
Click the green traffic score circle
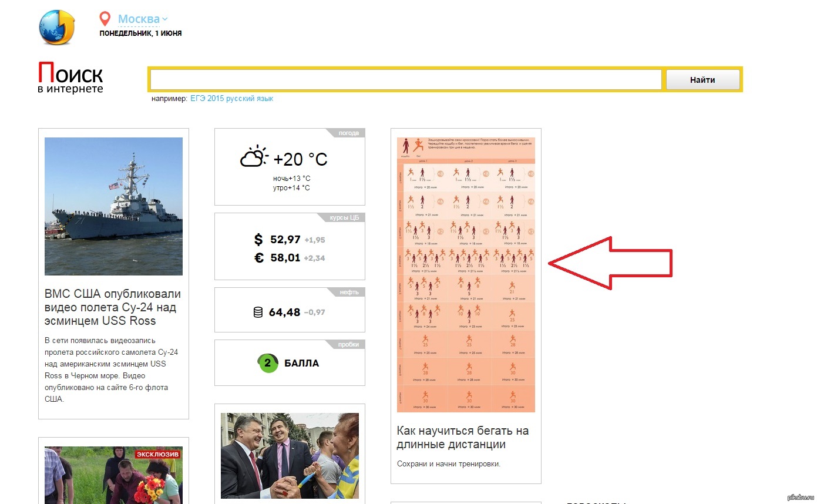(x=268, y=363)
